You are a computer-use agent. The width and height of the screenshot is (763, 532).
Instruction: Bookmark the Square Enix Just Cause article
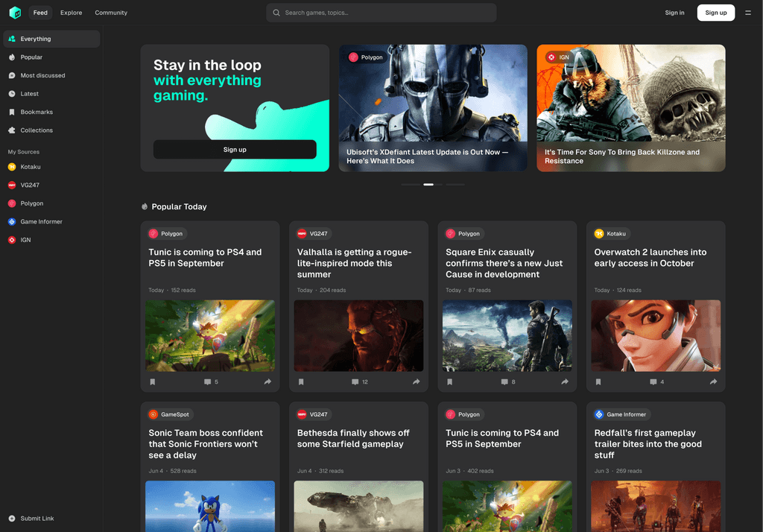(449, 382)
